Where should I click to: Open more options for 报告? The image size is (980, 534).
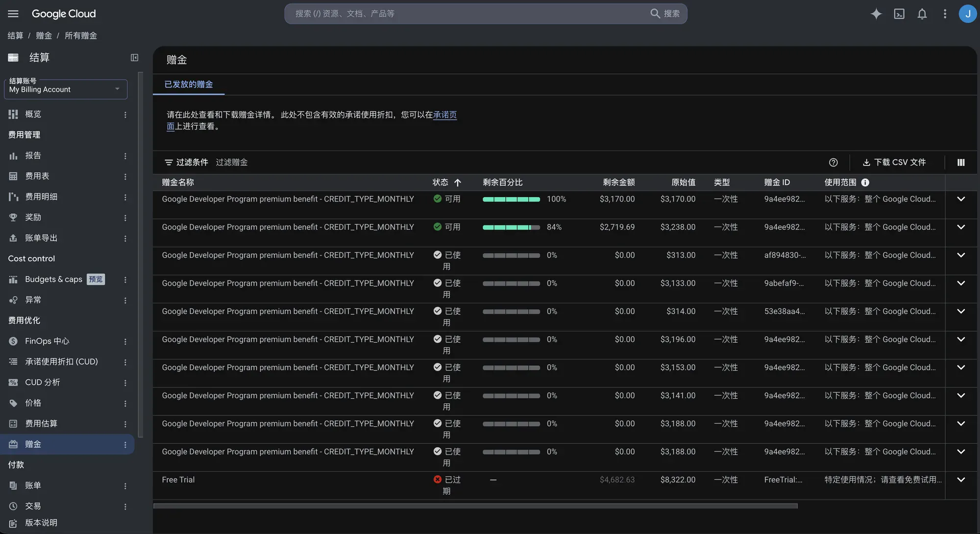tap(125, 155)
